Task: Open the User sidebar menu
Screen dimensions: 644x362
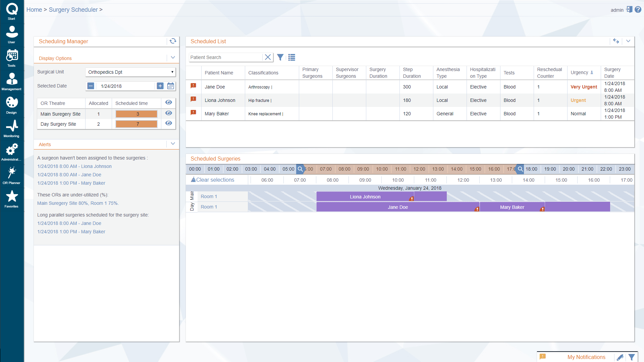Action: point(12,35)
